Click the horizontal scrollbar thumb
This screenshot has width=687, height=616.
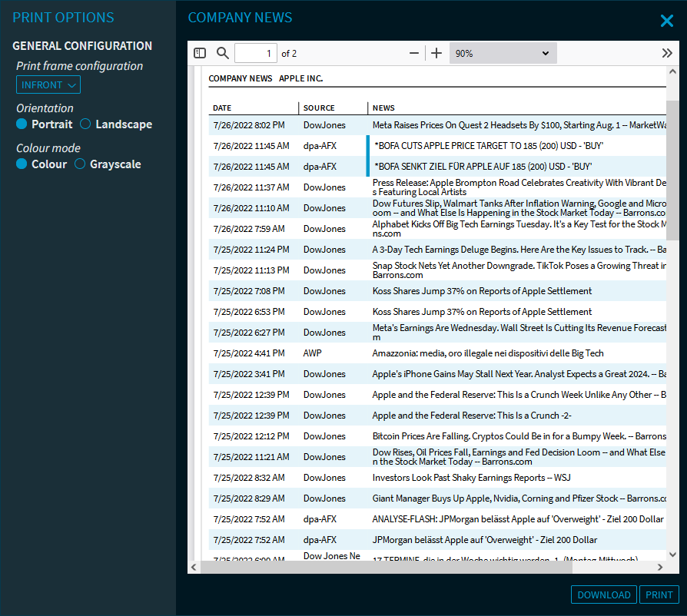[386, 567]
